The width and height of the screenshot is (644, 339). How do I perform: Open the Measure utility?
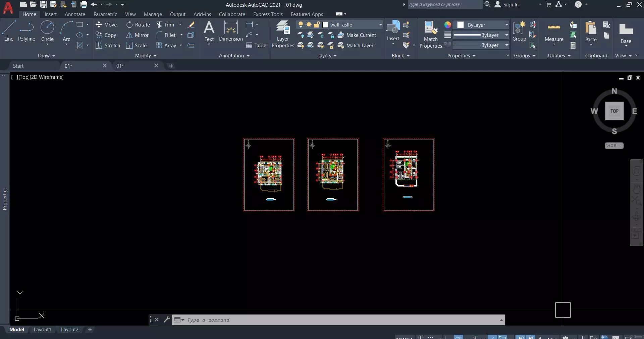tap(554, 33)
